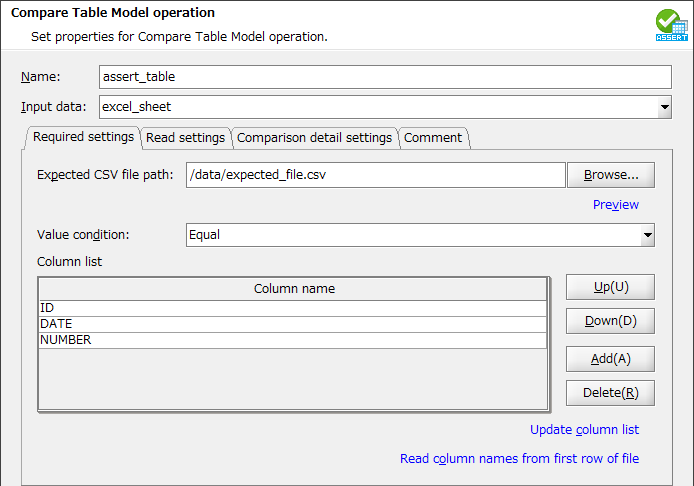Select the DATE column row
The width and height of the screenshot is (694, 486).
293,324
